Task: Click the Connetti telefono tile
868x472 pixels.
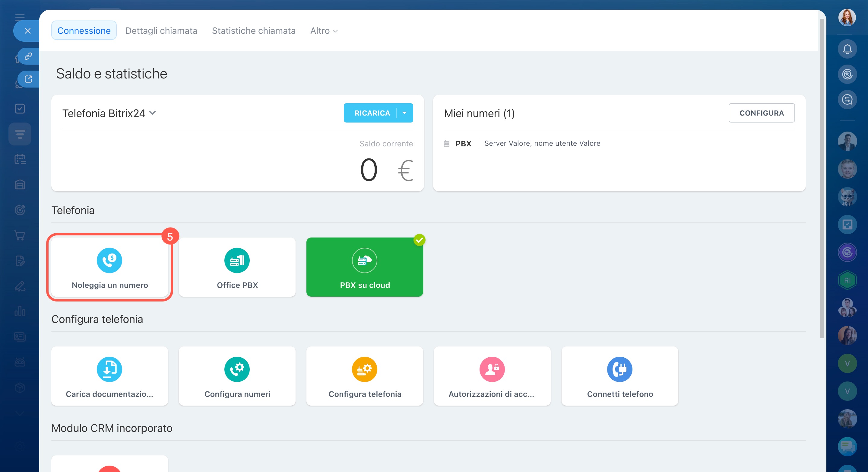Action: (619, 376)
